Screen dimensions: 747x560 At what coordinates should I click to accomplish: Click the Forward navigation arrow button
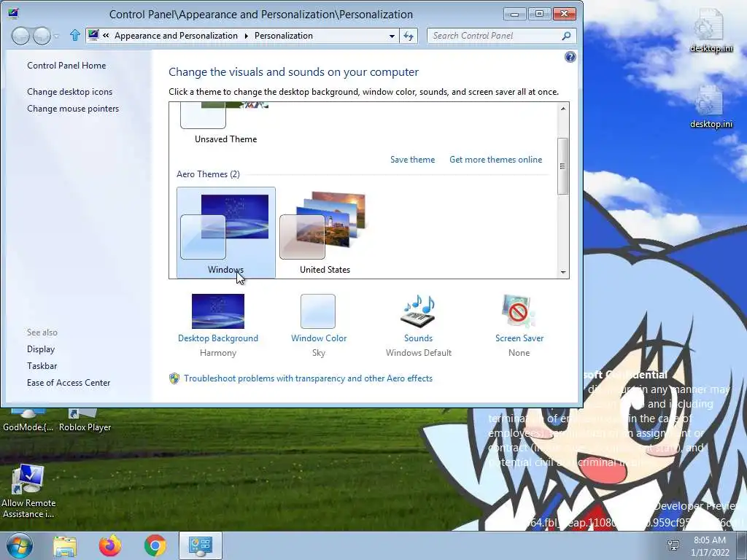42,36
